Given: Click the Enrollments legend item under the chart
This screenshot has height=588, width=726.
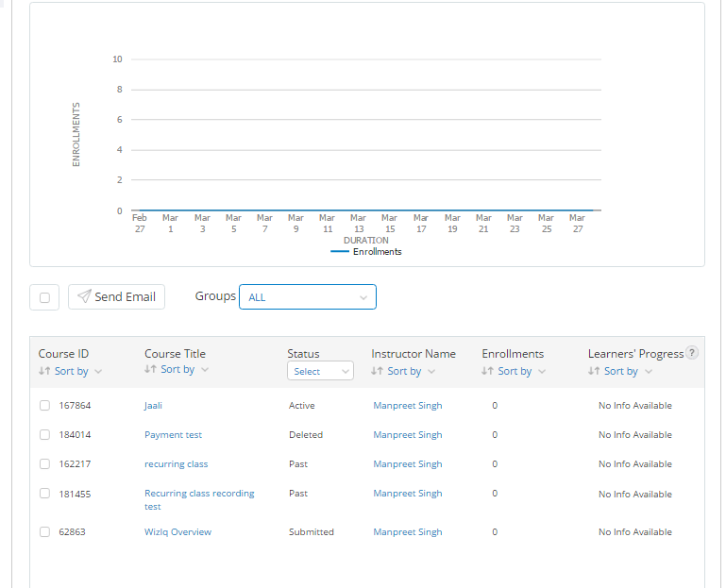Looking at the screenshot, I should (366, 252).
